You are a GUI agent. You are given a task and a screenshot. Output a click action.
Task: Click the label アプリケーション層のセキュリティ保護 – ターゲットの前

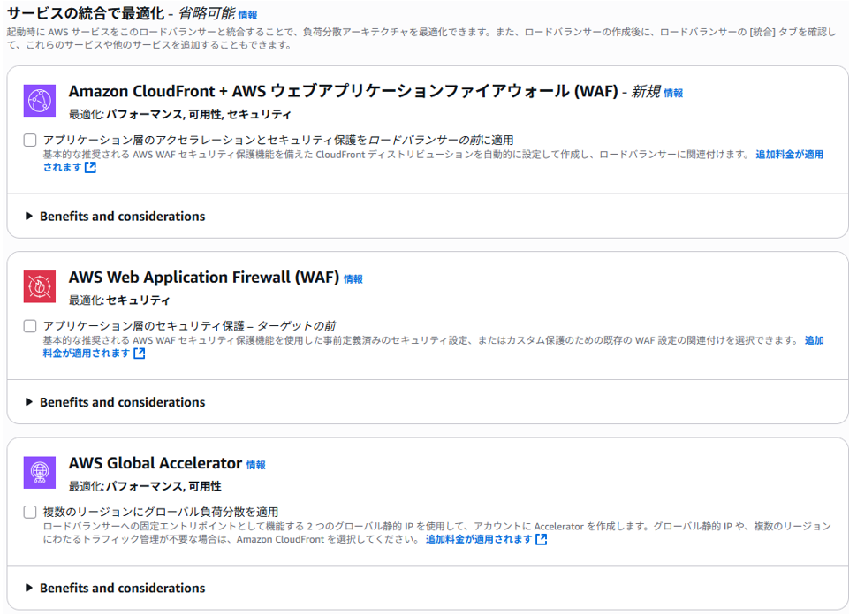click(189, 326)
